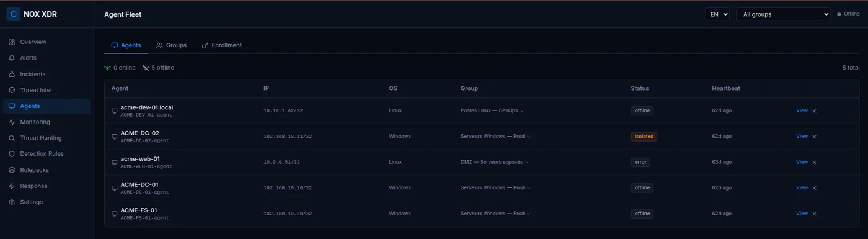The image size is (868, 239).
Task: Remove agent acme-web-01 with X icon
Action: point(814,163)
